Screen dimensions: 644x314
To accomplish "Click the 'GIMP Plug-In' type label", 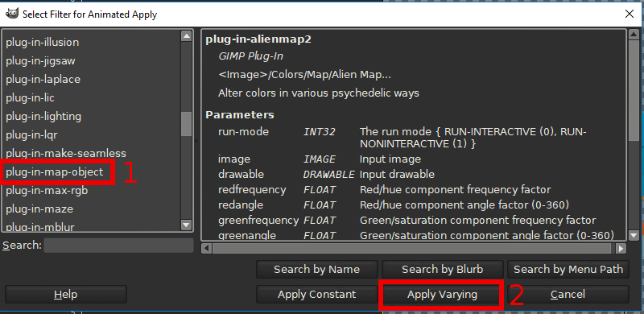I will (250, 56).
